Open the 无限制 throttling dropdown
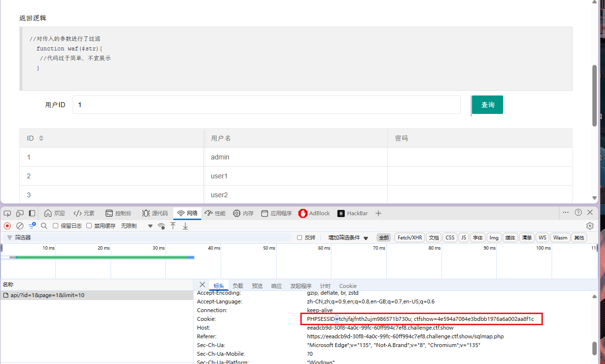The width and height of the screenshot is (605, 364). click(137, 226)
